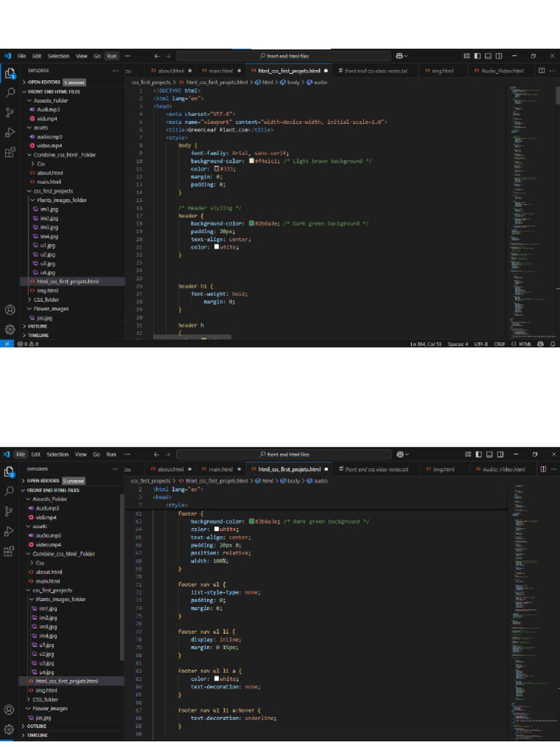Click remote window icon in upper status bar
Screen dimensions: 560x747
(x=7, y=344)
